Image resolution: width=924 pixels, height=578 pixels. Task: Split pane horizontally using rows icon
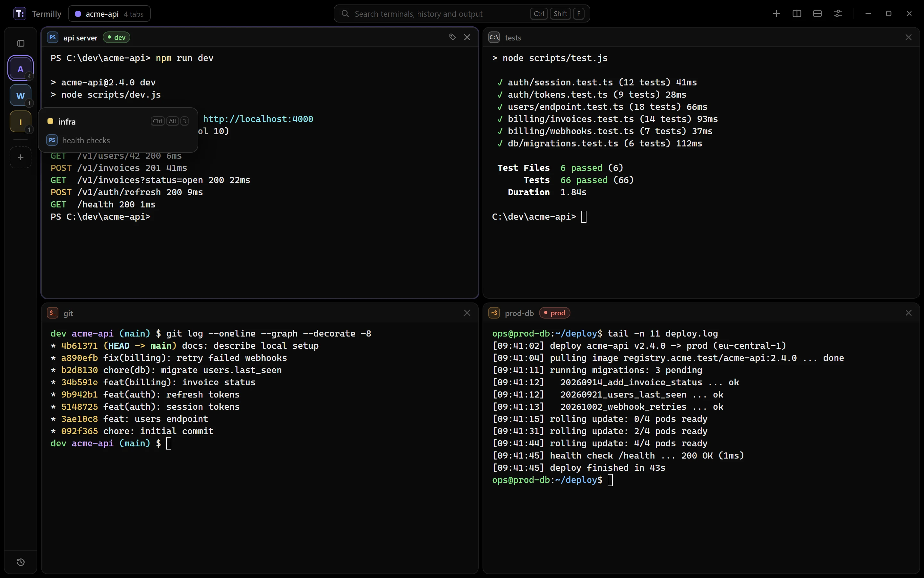tap(817, 14)
